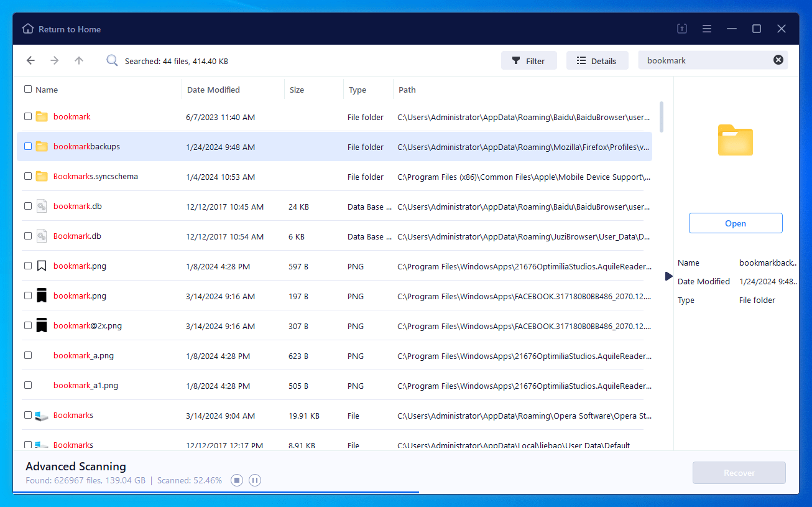The image size is (812, 507).
Task: Open the bookmarkbackups folder via Open button
Action: pos(735,223)
